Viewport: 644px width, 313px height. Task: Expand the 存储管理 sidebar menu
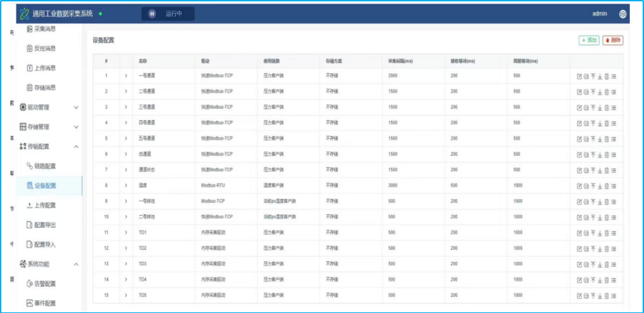tap(49, 127)
